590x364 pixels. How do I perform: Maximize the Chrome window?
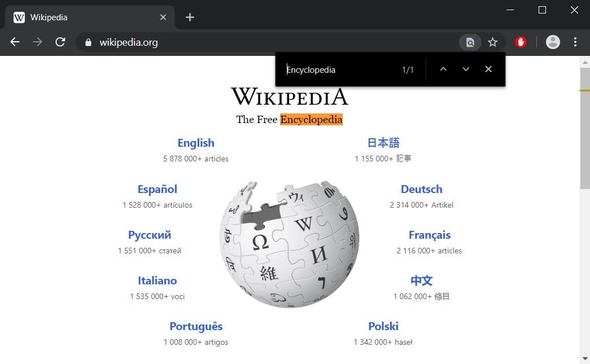[x=542, y=10]
